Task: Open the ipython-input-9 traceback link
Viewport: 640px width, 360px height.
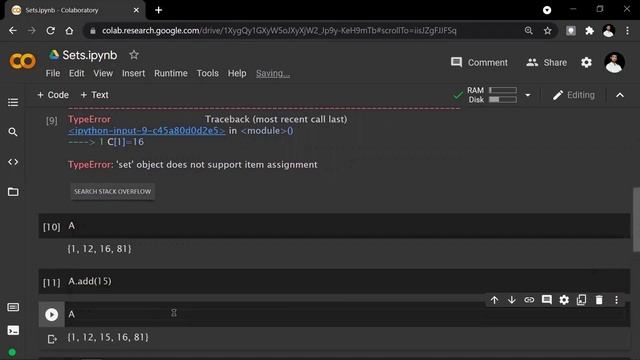Action: point(147,131)
